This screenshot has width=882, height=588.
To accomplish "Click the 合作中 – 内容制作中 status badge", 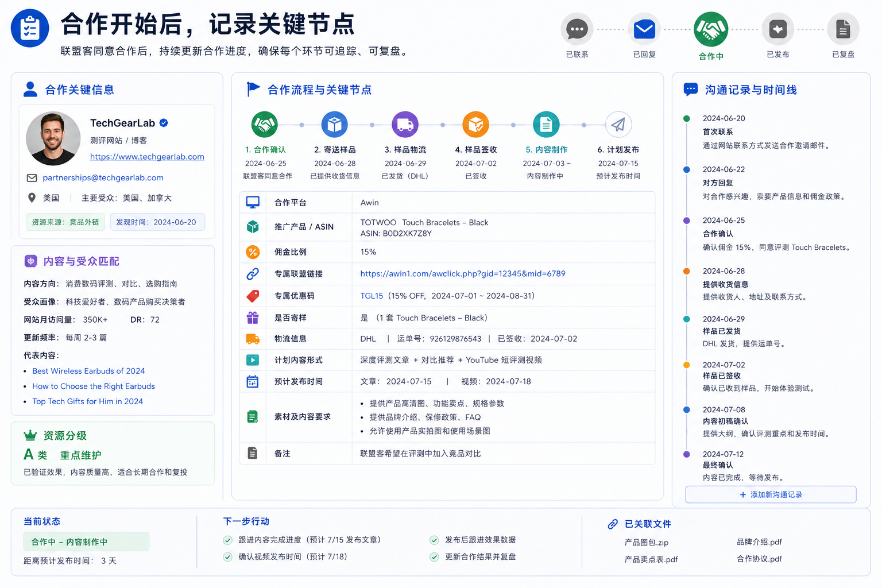I will tap(86, 541).
